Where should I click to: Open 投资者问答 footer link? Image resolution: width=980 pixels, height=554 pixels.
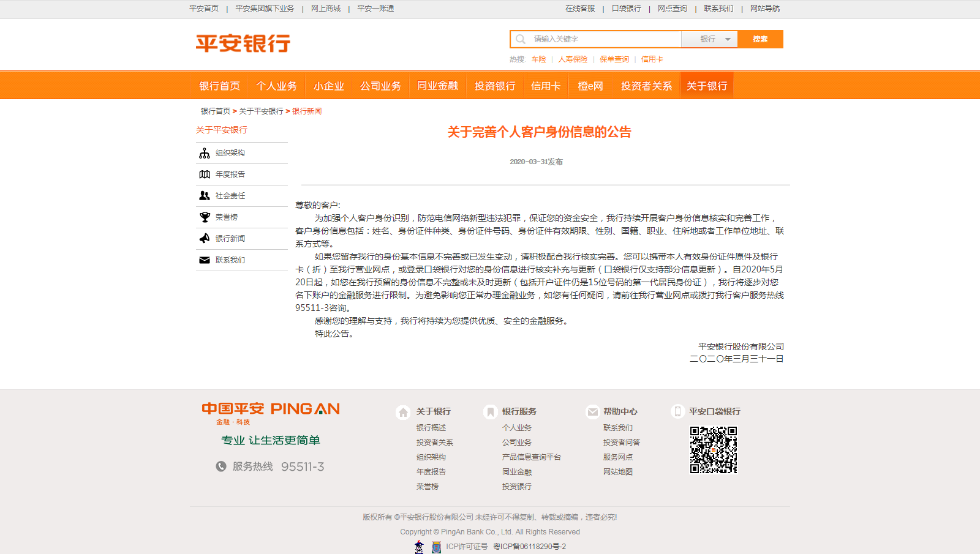(x=622, y=443)
